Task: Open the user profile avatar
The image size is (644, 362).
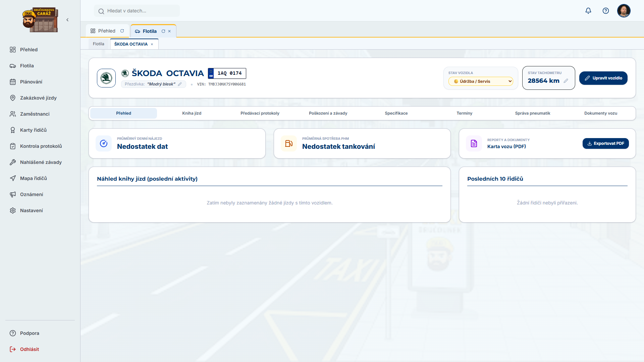Action: (624, 11)
